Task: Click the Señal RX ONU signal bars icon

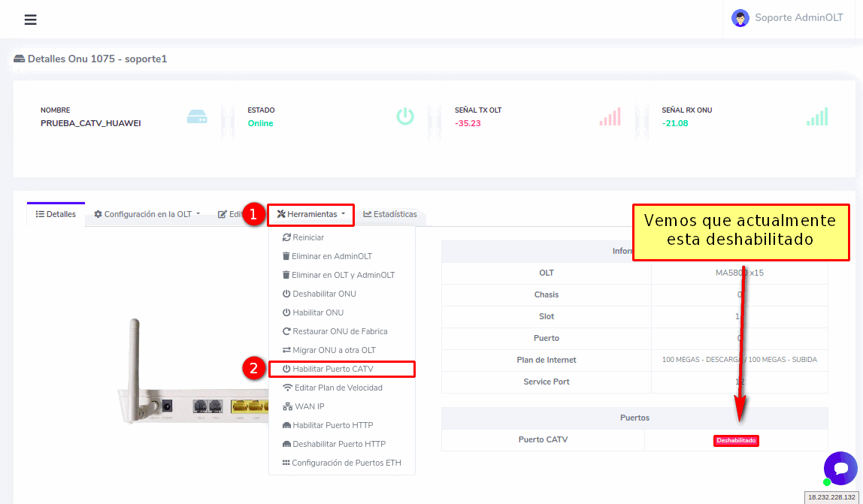Action: pyautogui.click(x=817, y=116)
